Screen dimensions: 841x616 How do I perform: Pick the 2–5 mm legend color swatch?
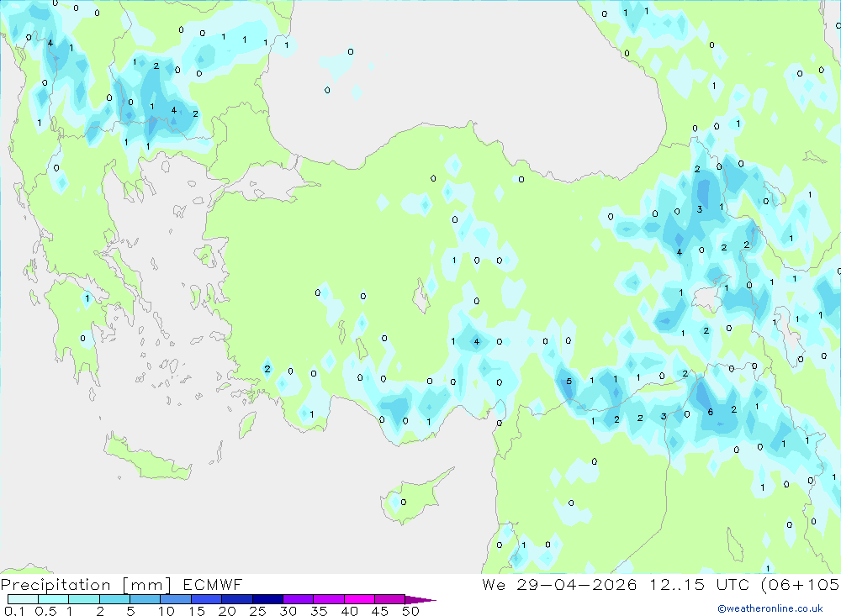[114, 599]
